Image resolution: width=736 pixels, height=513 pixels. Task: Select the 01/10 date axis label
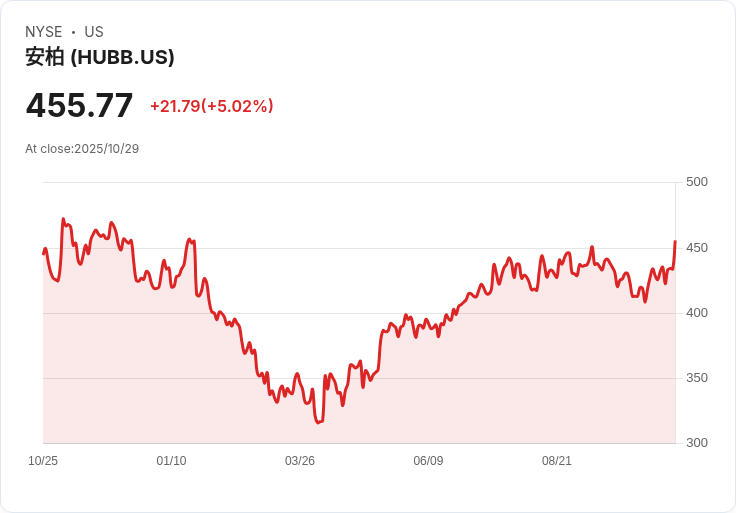[x=171, y=461]
